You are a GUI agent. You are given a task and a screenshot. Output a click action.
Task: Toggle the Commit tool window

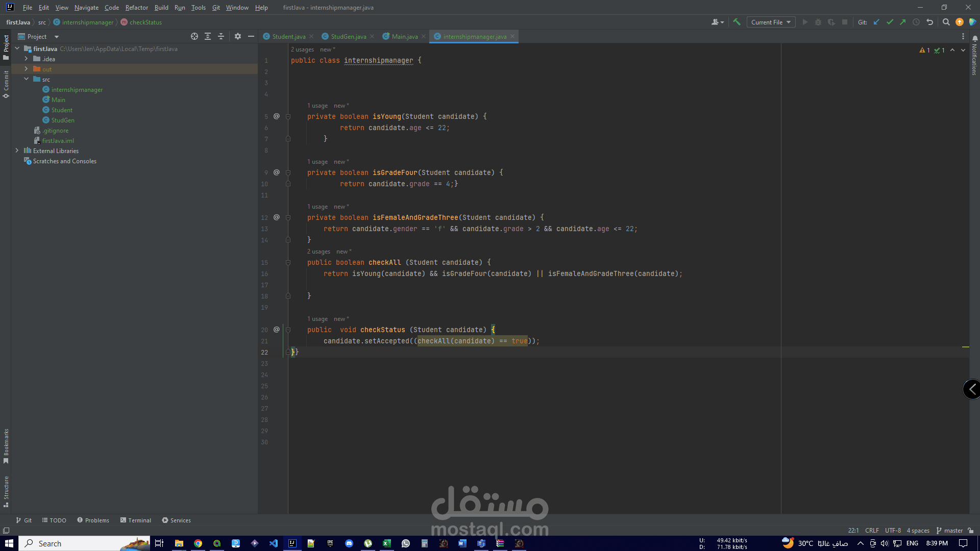pos(6,84)
